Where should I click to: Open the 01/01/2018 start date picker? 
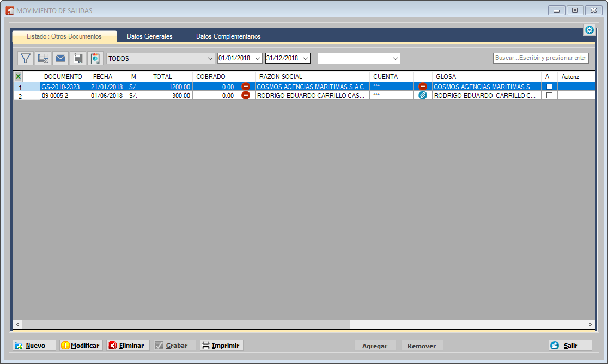click(x=258, y=58)
